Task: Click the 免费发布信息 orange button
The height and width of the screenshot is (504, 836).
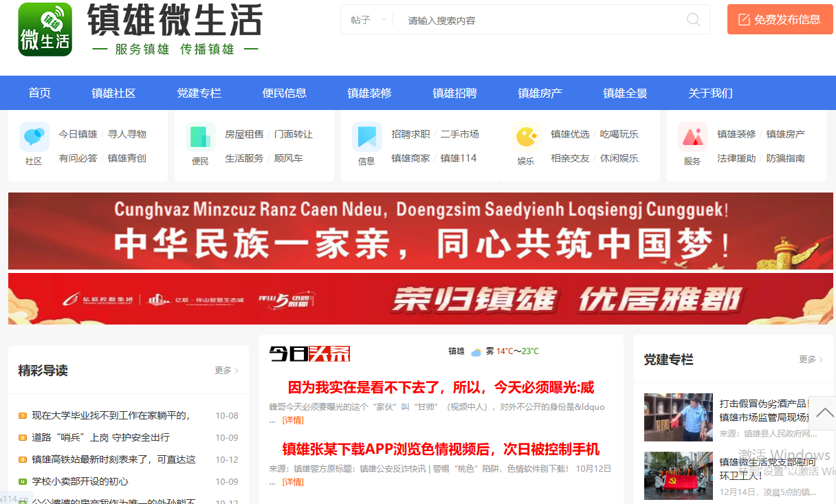Action: [780, 19]
